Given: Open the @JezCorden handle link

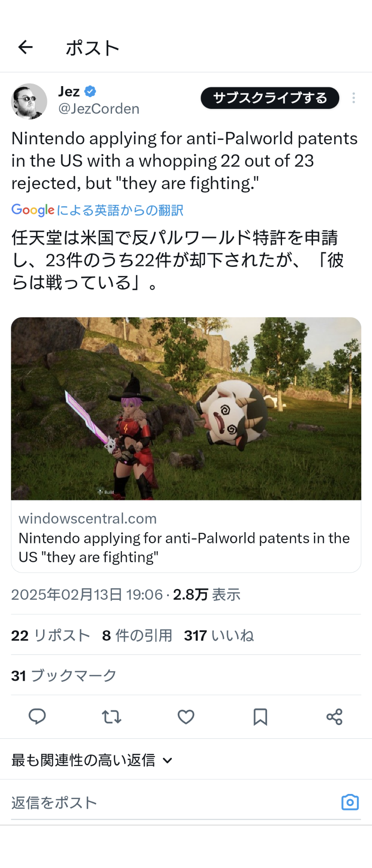Looking at the screenshot, I should pyautogui.click(x=99, y=108).
